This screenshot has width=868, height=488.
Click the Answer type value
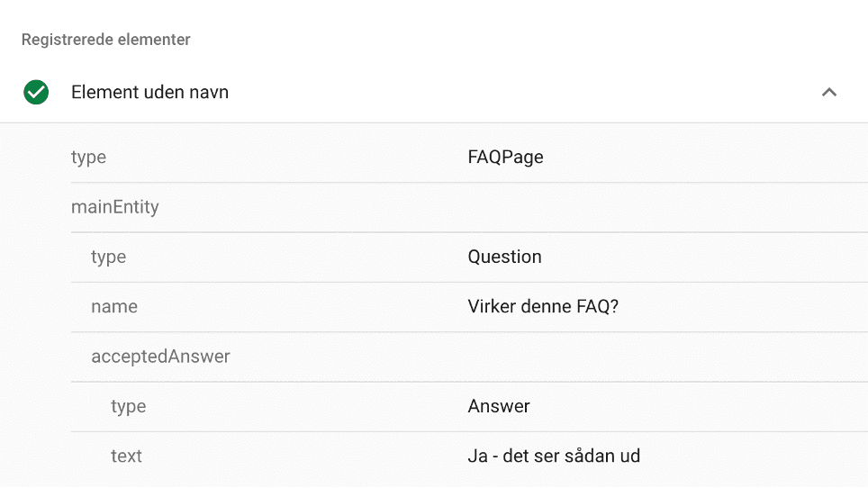(499, 406)
